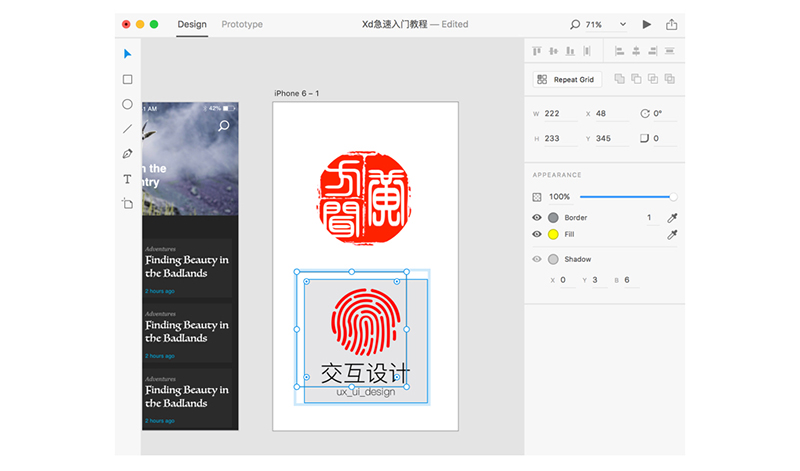Open the yellow Fill color swatch
This screenshot has height=471, width=800.
pyautogui.click(x=553, y=234)
